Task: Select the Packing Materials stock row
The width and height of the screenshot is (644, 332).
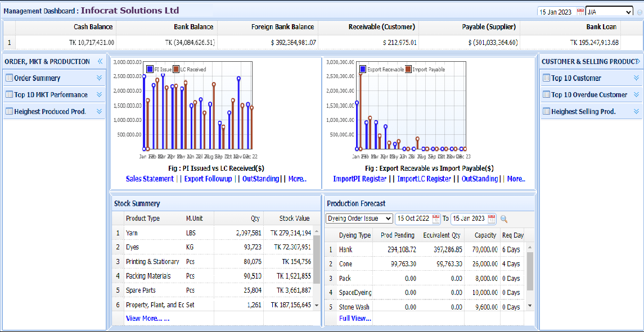Action: point(213,276)
